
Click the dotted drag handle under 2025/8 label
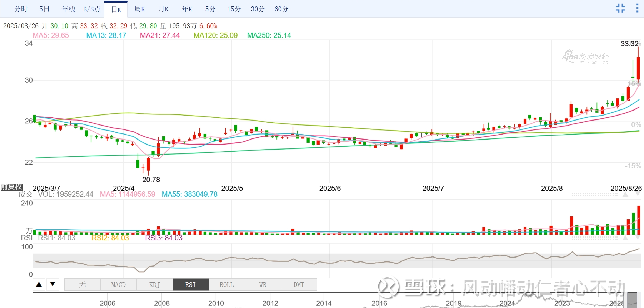595,195
